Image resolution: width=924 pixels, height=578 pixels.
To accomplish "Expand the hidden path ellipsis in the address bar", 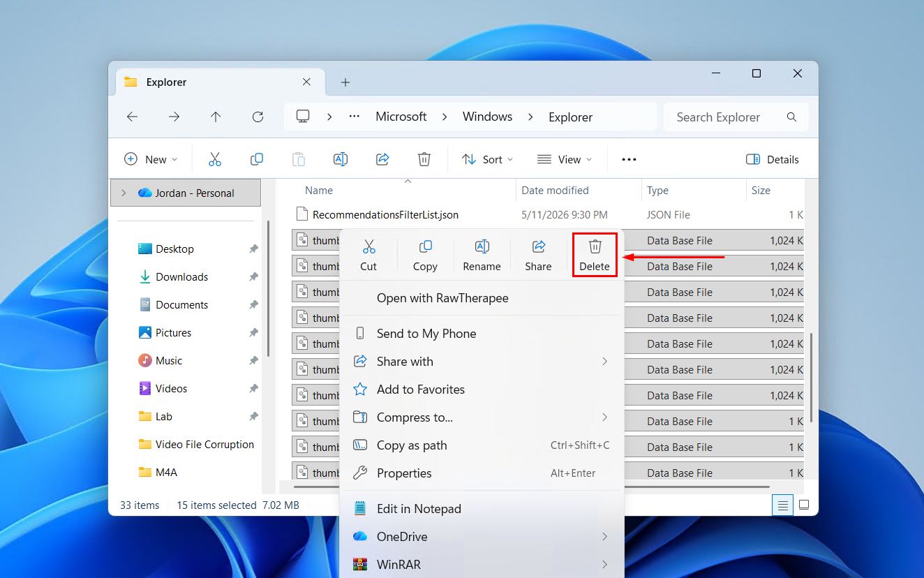I will click(x=355, y=117).
